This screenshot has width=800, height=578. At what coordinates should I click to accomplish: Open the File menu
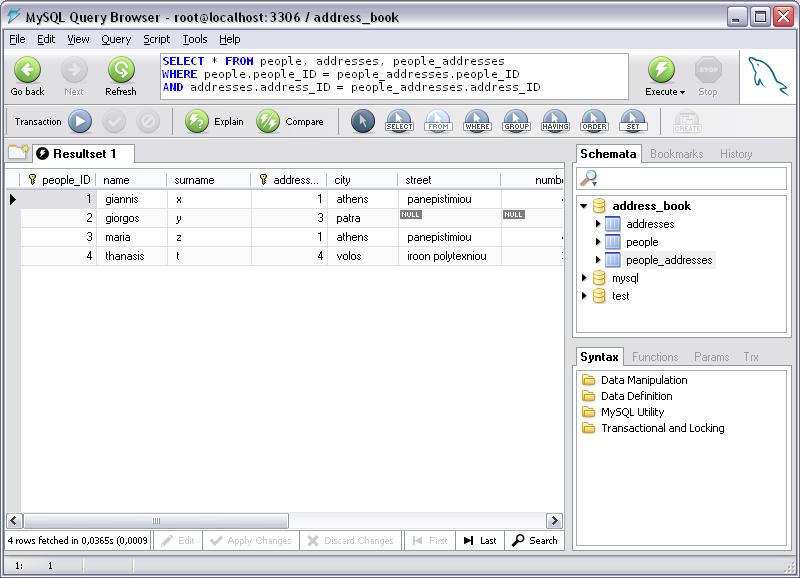pos(17,39)
